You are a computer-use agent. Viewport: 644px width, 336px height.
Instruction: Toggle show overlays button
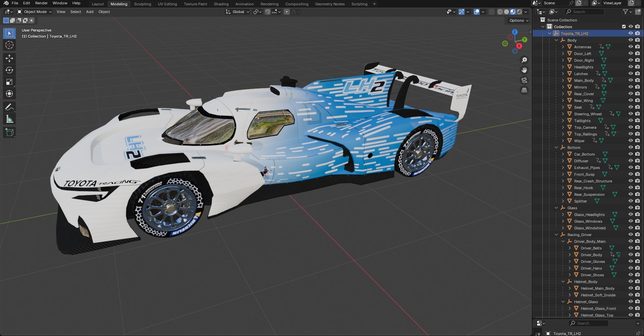(x=477, y=12)
